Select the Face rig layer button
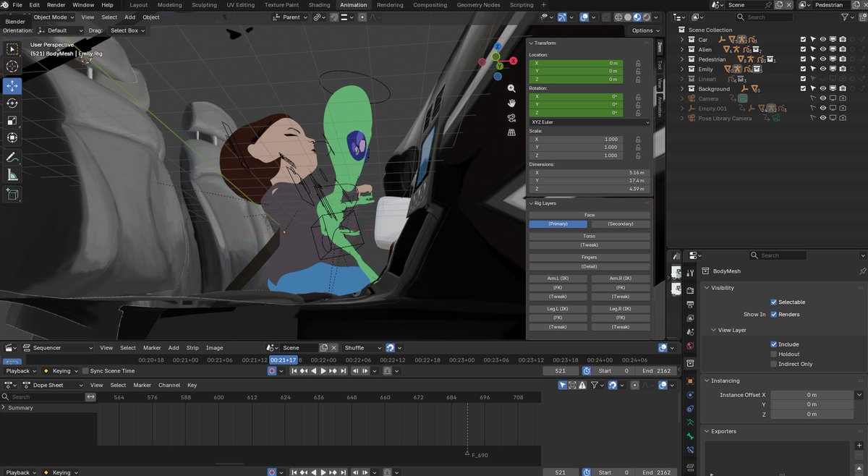 590,215
